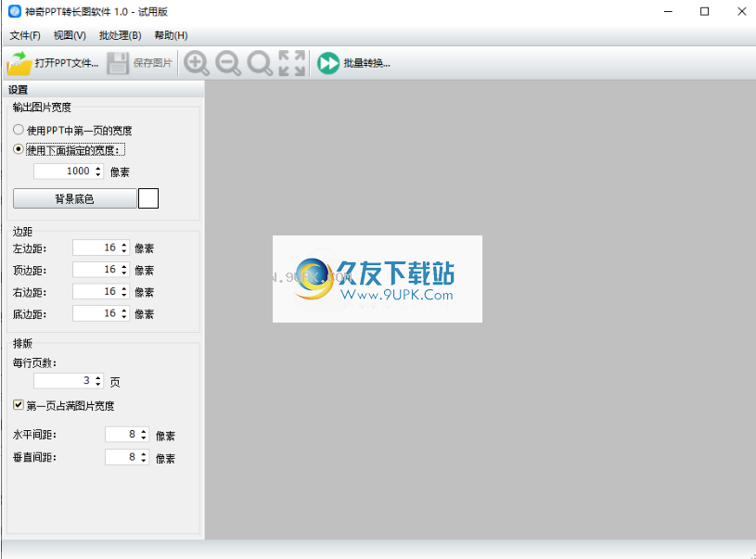
Task: Decrease the 顶边距 spinner value
Action: click(x=124, y=273)
